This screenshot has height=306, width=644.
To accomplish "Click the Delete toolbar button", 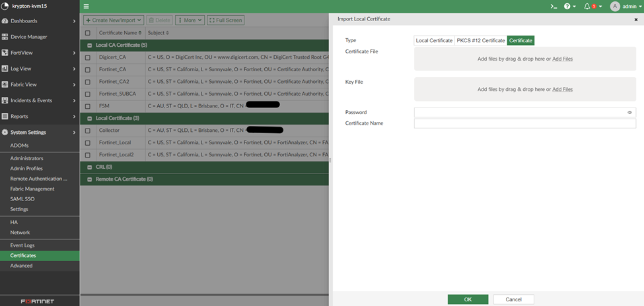I will click(159, 20).
